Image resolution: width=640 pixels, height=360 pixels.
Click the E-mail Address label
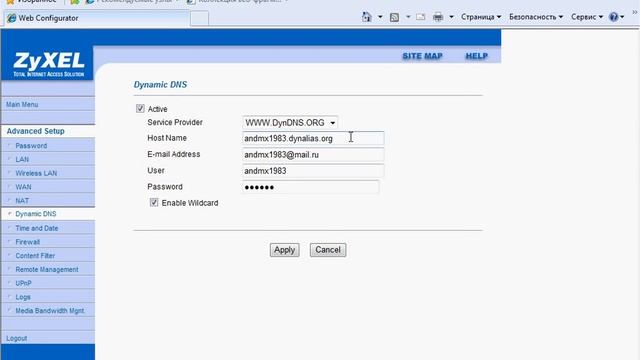pos(173,154)
